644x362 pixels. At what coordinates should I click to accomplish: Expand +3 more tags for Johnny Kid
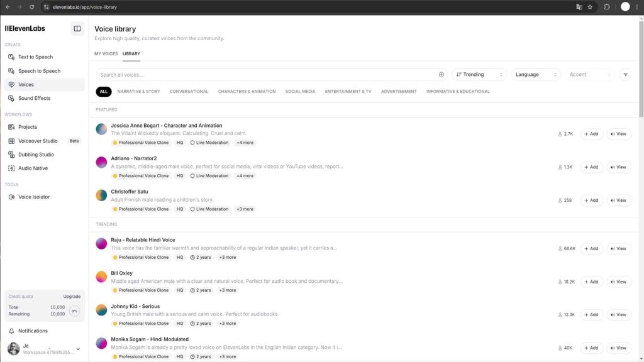(x=228, y=324)
